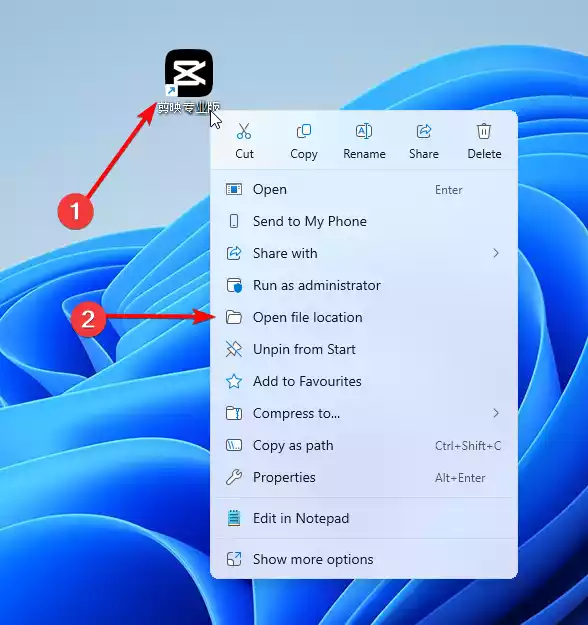The height and width of the screenshot is (625, 588).
Task: Click the unpin icon beside Unpin from Start
Action: coord(234,349)
